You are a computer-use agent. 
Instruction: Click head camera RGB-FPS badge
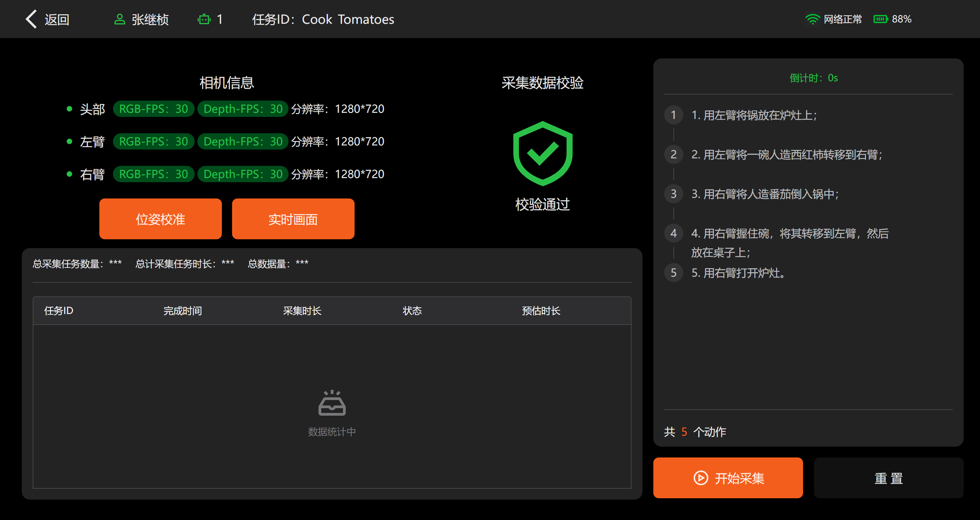tap(154, 109)
